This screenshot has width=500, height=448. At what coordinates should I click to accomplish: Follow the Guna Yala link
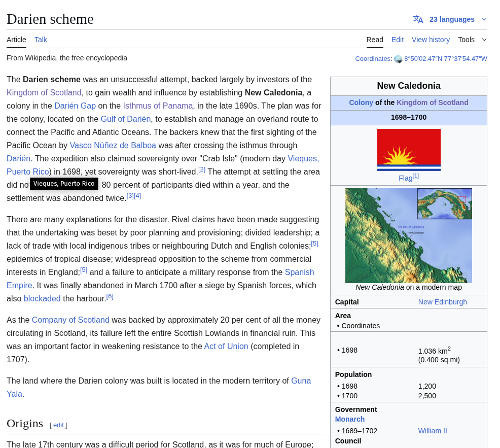(301, 381)
